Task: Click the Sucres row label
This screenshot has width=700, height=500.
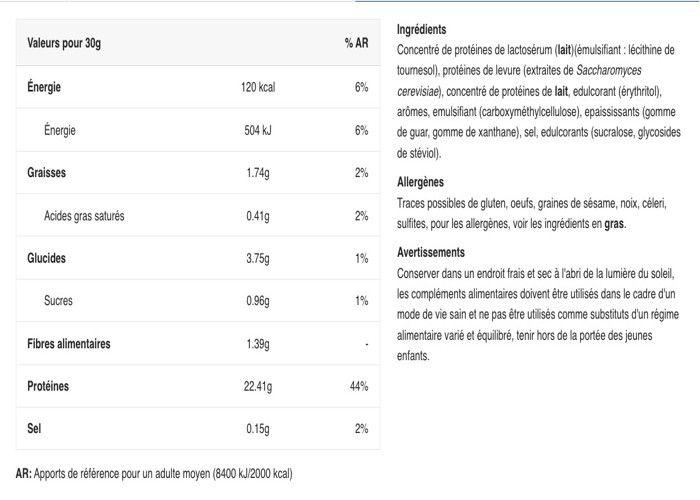Action: (x=58, y=301)
